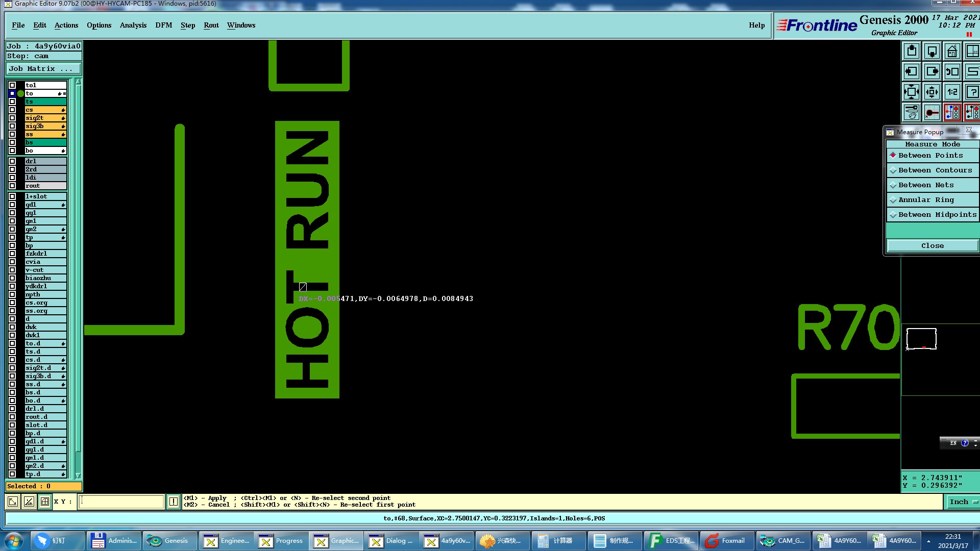
Task: Toggle the checkbox for layer sig2t
Action: click(12, 118)
